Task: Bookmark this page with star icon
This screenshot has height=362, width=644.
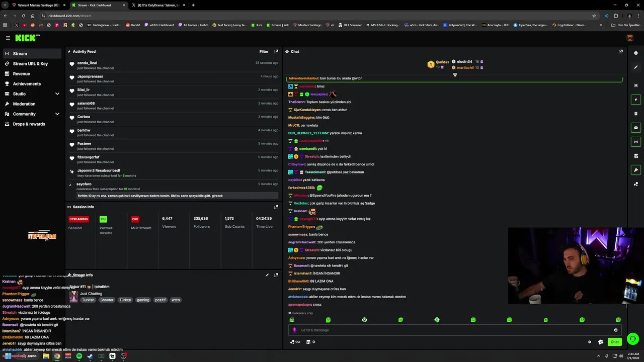Action: click(594, 16)
